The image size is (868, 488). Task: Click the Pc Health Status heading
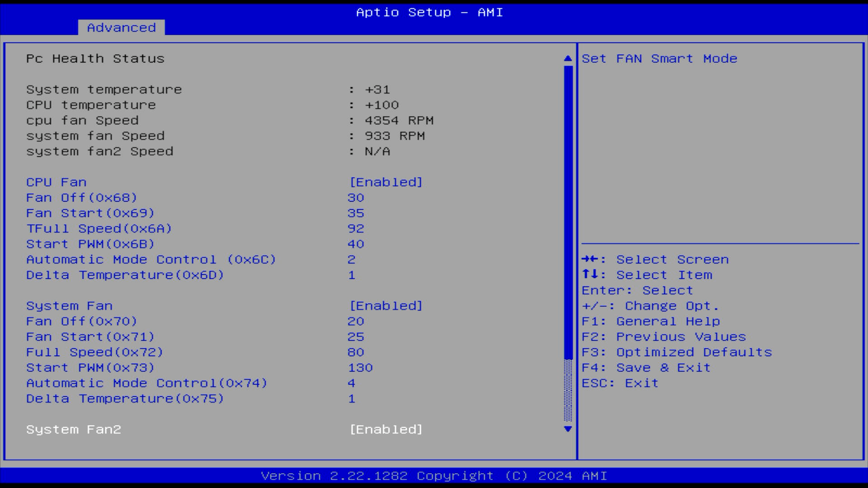tap(95, 58)
